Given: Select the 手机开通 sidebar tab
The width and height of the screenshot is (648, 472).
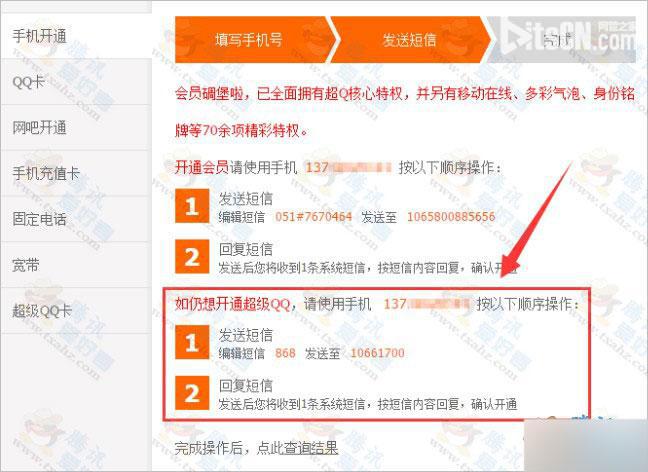Looking at the screenshot, I should coord(76,36).
